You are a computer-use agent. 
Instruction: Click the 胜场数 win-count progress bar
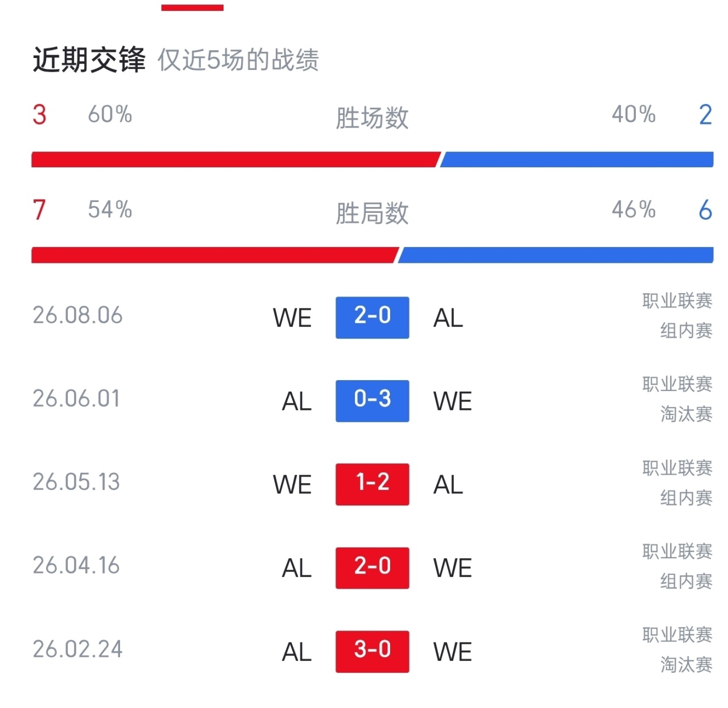pos(372,159)
